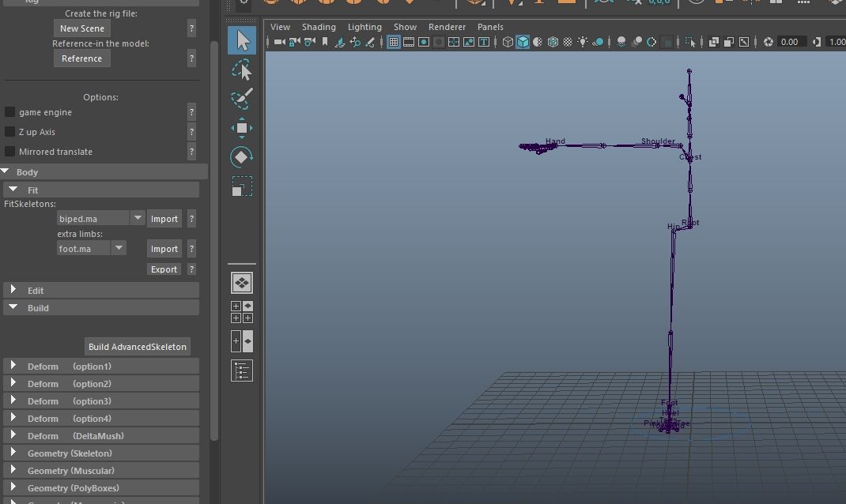Toggle X-Ray Joints display
Screen dimensions: 846x504
point(744,42)
